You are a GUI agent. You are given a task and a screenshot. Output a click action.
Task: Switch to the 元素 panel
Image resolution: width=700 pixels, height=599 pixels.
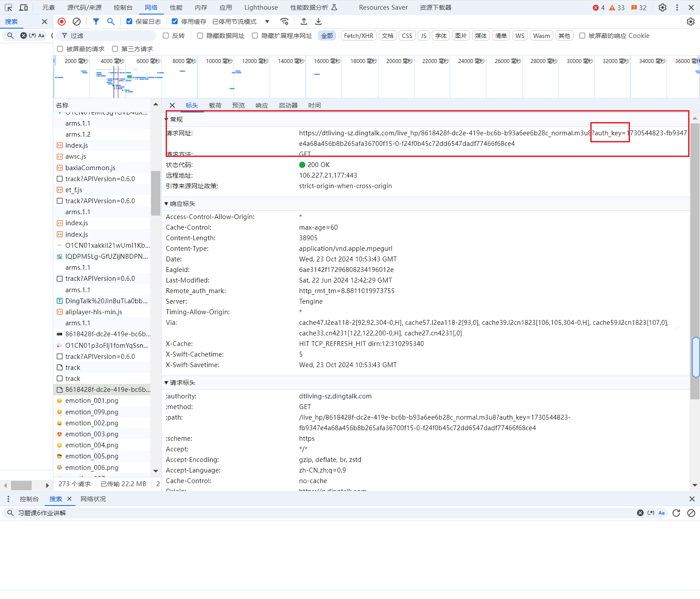48,7
